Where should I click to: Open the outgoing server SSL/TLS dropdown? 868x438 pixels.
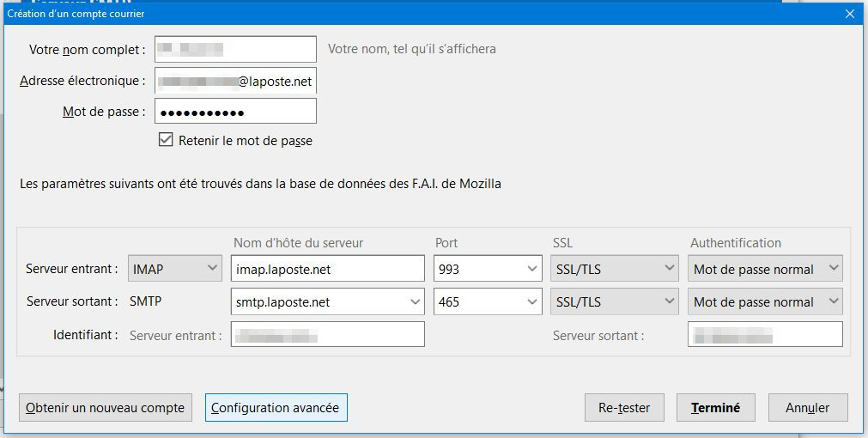[x=614, y=301]
